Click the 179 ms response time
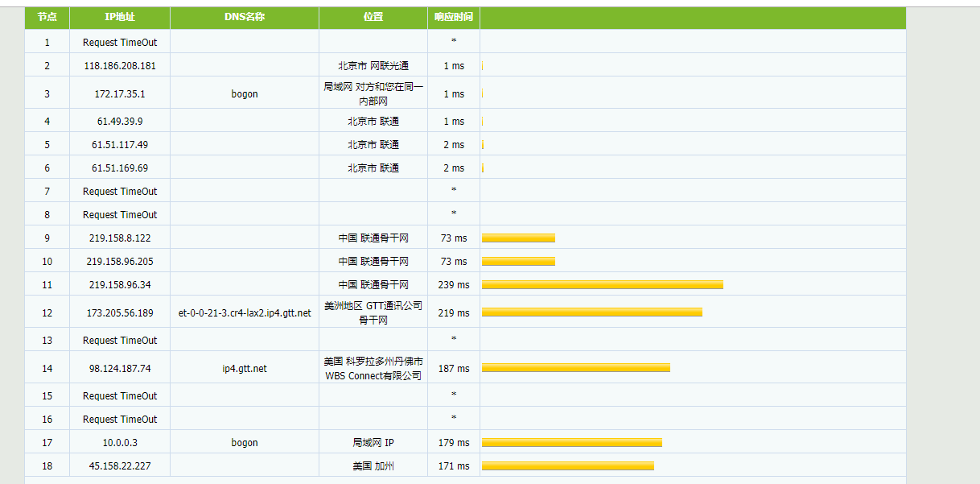 454,443
